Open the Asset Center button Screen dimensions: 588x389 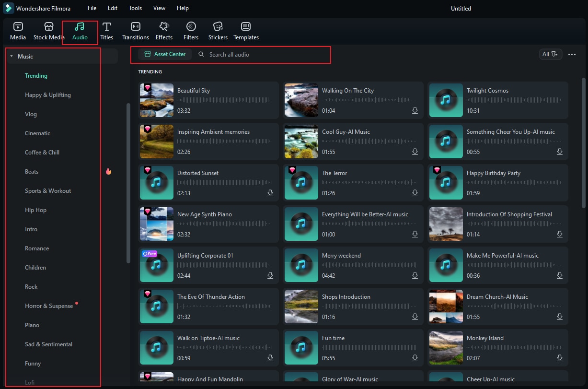[165, 54]
